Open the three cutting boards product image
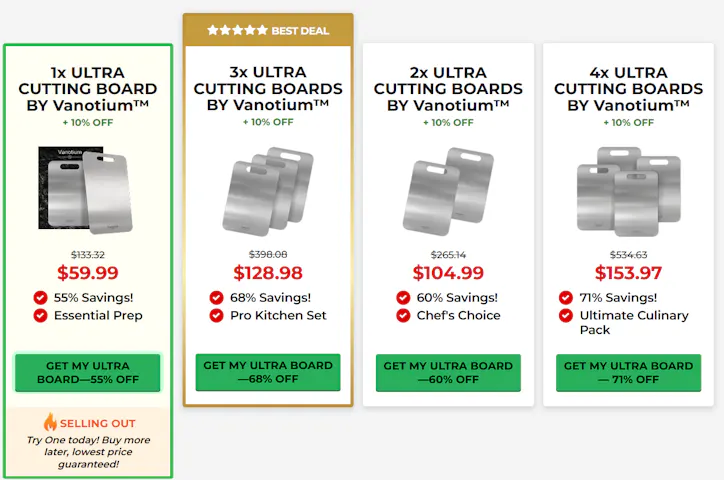 click(267, 189)
